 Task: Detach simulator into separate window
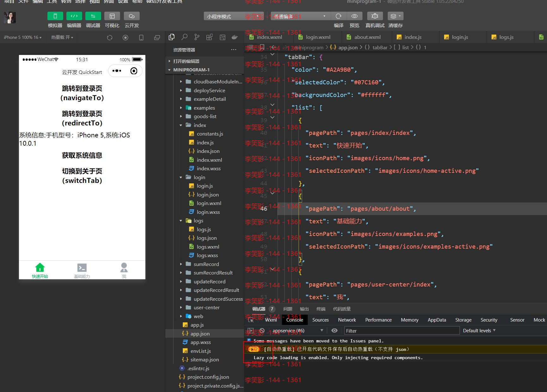(157, 38)
